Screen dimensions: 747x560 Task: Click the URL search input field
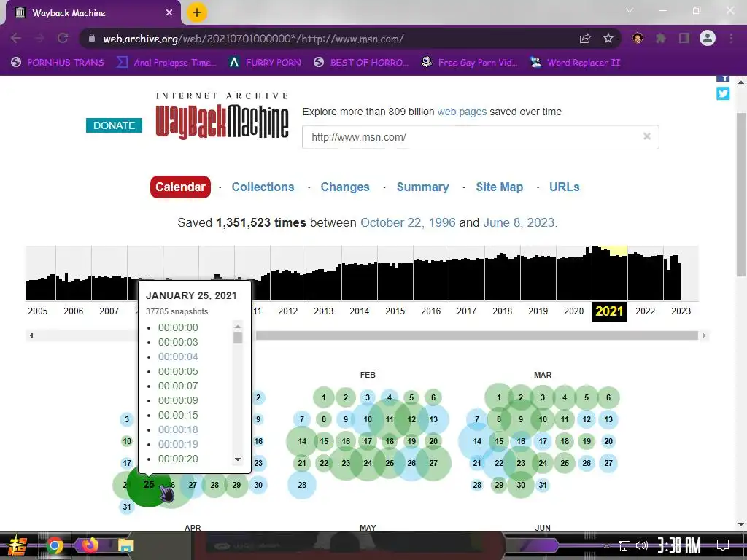point(480,137)
